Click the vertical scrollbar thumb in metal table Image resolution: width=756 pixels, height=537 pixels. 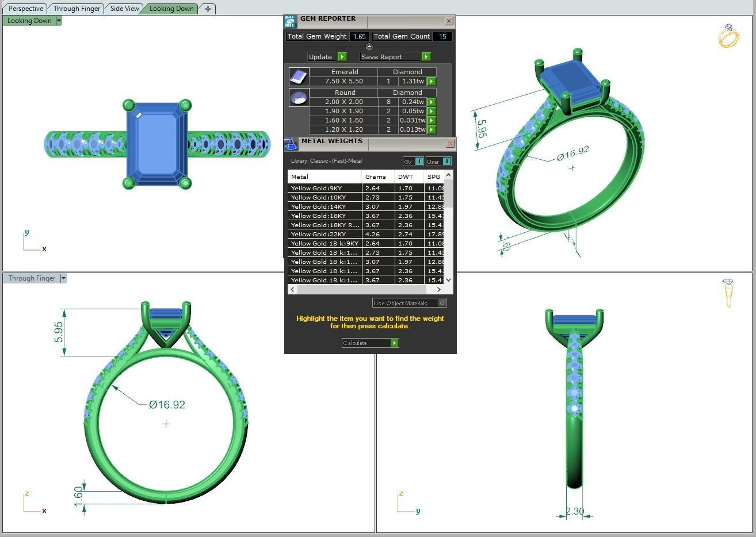tap(448, 193)
